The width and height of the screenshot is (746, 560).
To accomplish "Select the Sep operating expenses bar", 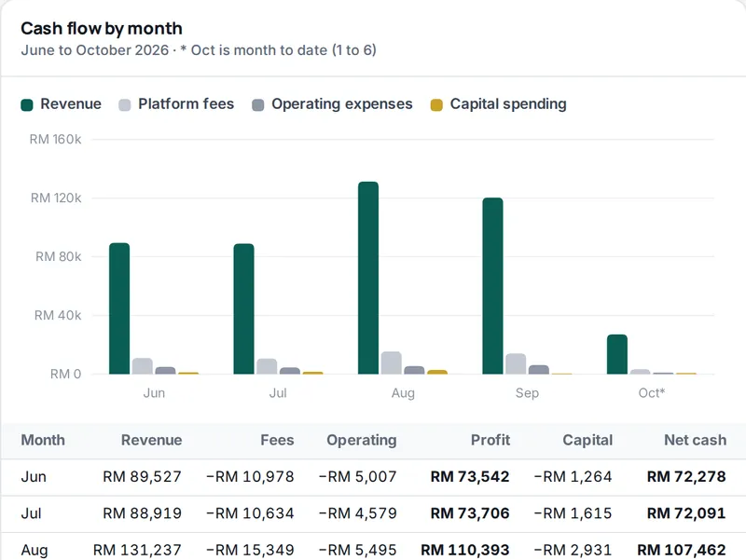I will coord(539,369).
